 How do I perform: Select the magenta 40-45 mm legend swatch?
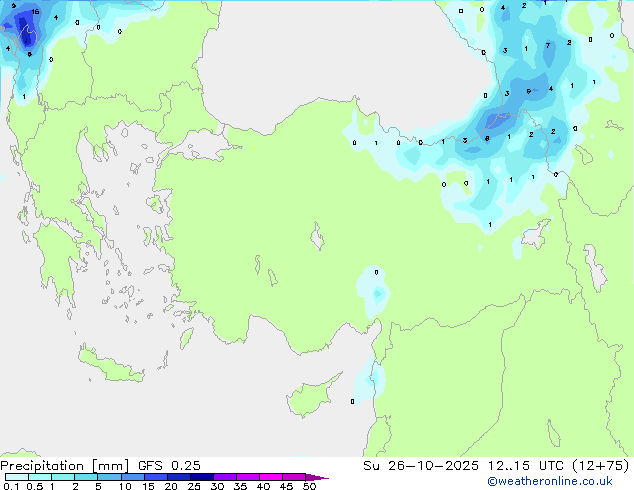pos(271,477)
